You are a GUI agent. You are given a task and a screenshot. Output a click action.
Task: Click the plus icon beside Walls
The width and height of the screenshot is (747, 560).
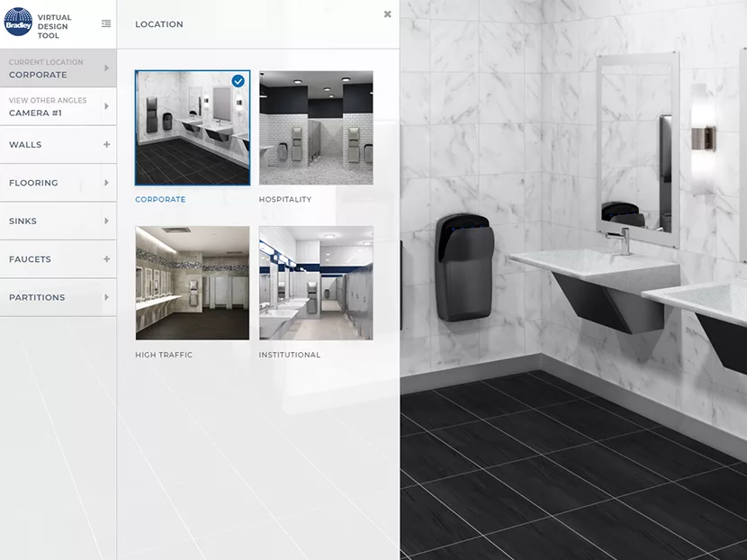[x=106, y=144]
